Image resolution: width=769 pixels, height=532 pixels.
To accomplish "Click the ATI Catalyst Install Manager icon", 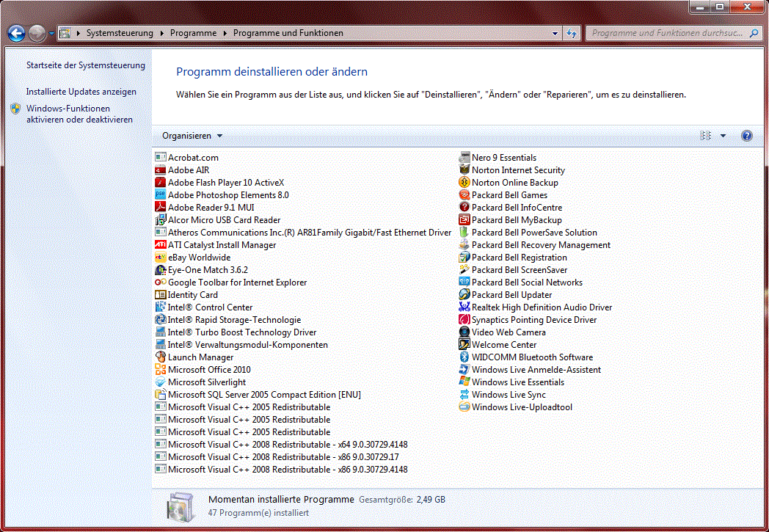I will click(x=161, y=244).
